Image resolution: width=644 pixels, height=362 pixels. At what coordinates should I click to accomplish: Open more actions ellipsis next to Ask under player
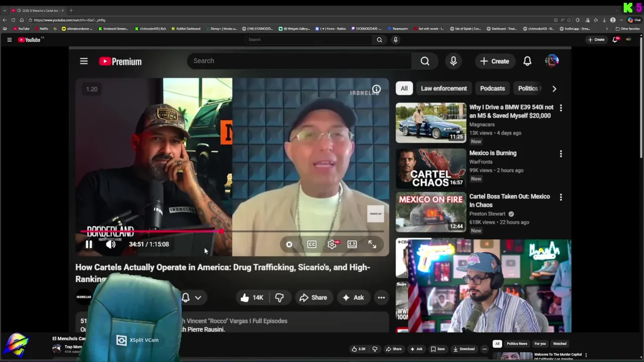pyautogui.click(x=381, y=298)
